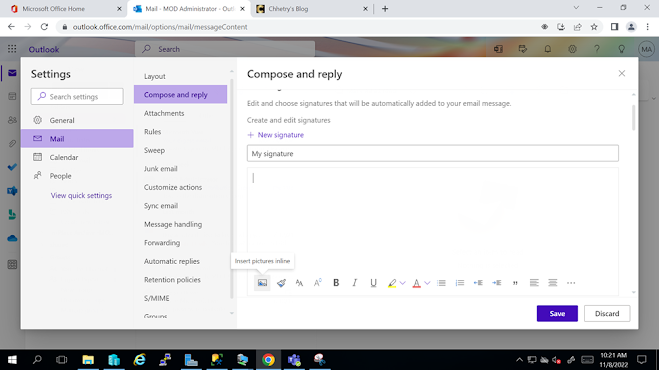Select the Format painter tool
659x370 pixels.
[x=281, y=283]
